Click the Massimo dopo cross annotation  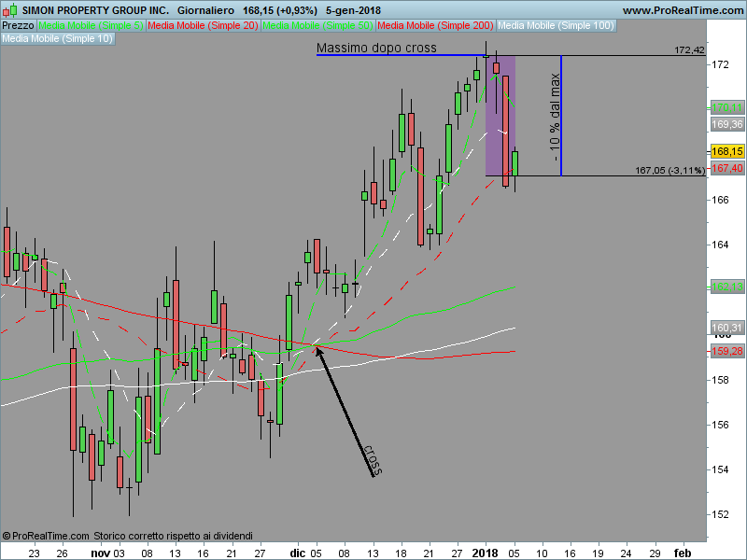(x=376, y=48)
